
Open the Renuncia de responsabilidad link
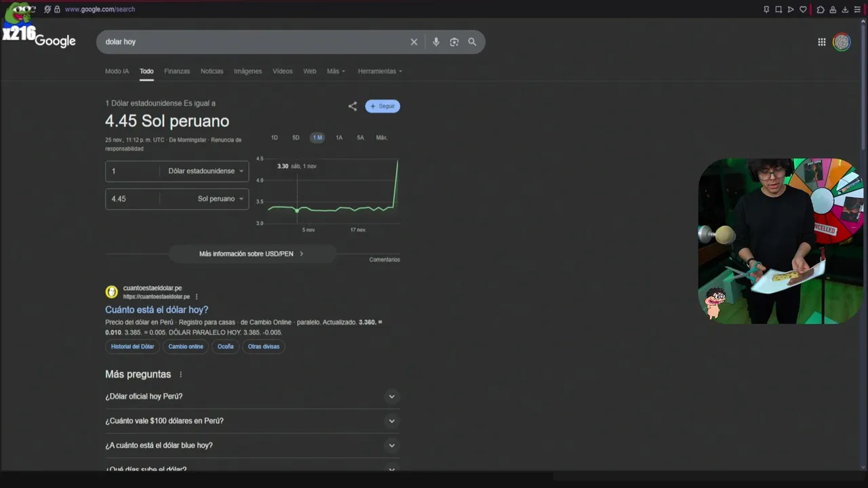coord(173,144)
